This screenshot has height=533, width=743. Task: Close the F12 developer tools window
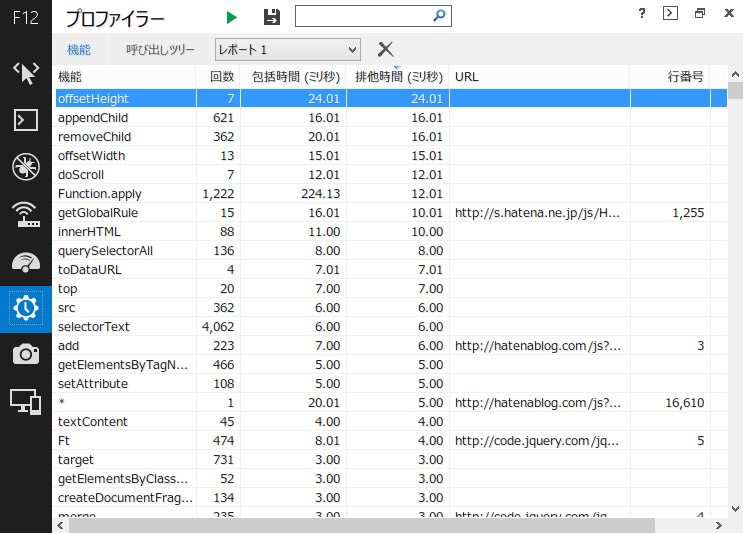729,13
